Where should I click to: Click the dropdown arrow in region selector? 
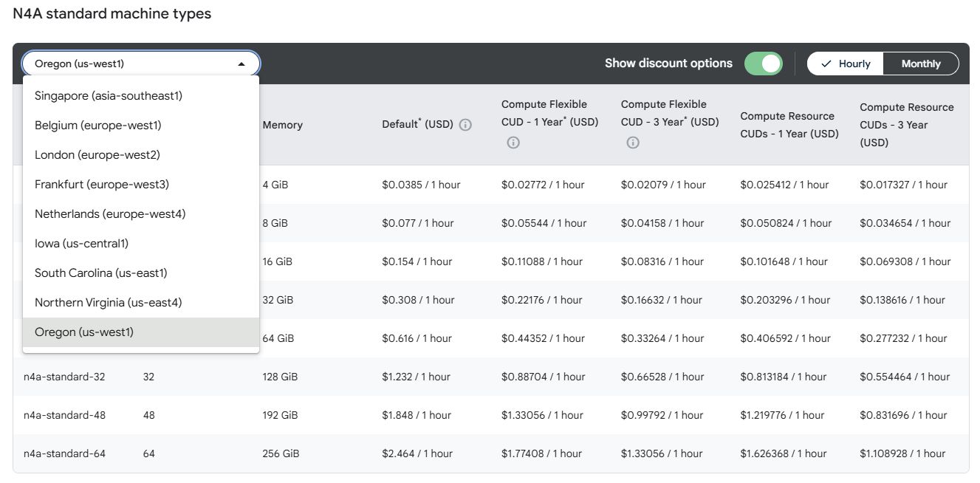pyautogui.click(x=241, y=64)
